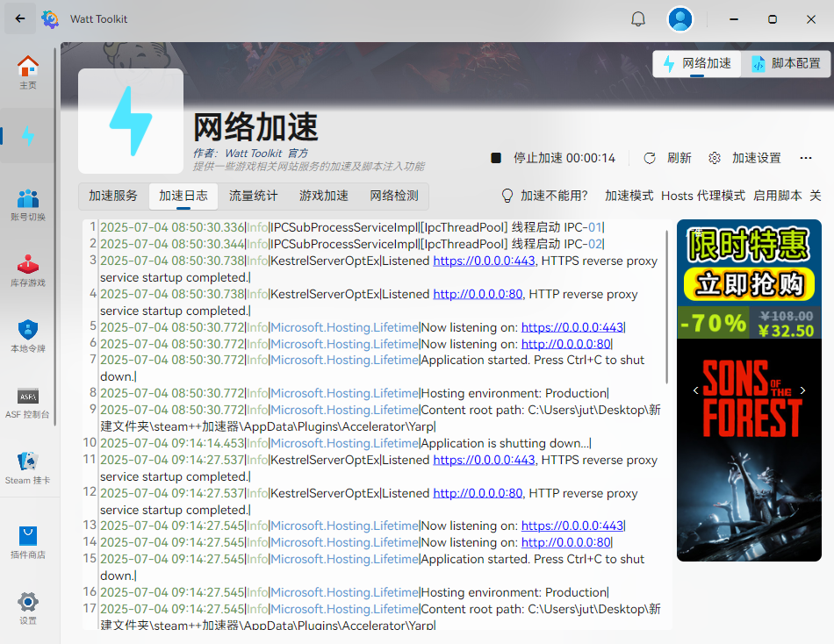Open 设置 settings in sidebar
834x644 pixels.
28,609
